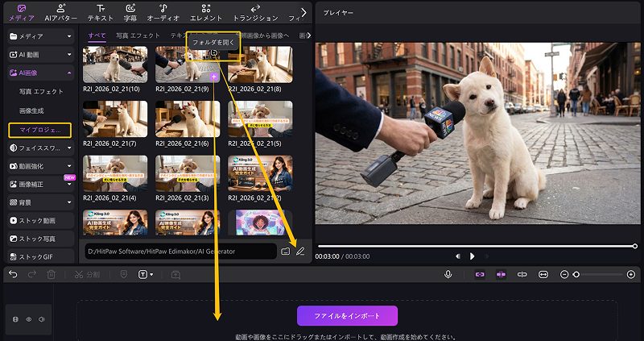Select マイプロジェ... in sidebar
Viewport: 644px width, 341px height.
coord(39,130)
